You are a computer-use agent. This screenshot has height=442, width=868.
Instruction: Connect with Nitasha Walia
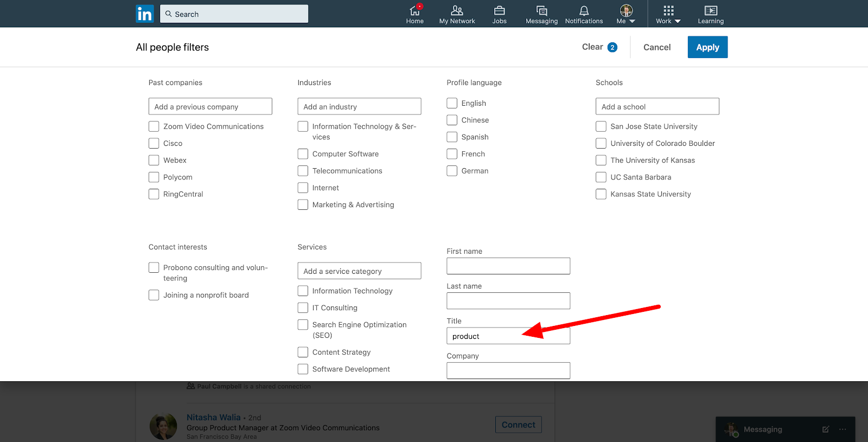[518, 425]
